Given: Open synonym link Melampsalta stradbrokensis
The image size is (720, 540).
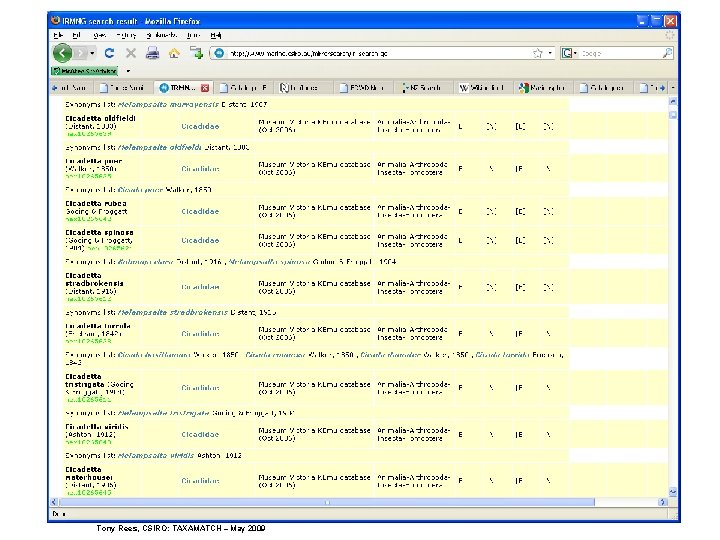Looking at the screenshot, I should [x=173, y=312].
